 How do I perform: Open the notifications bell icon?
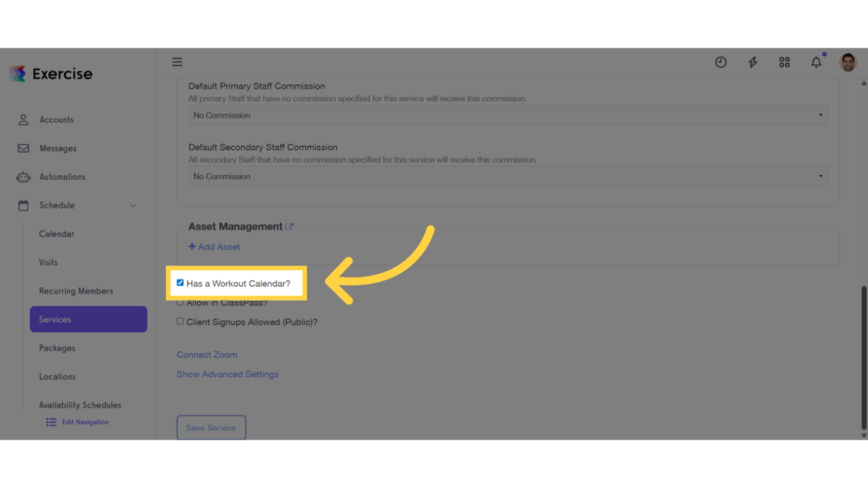pos(817,62)
